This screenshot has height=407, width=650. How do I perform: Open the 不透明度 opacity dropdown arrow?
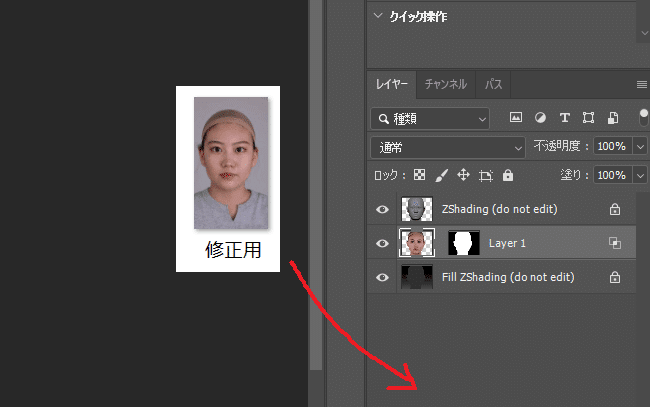[640, 146]
